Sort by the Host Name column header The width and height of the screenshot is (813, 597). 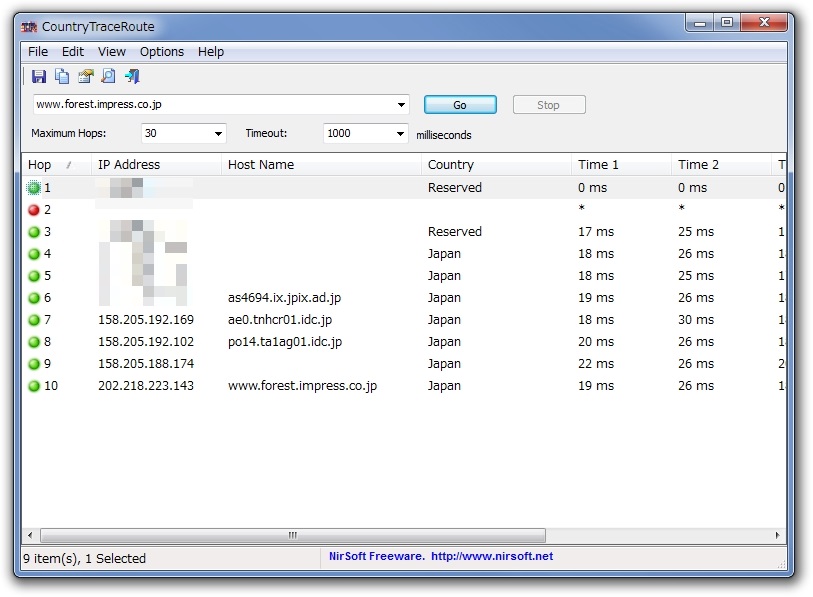321,165
